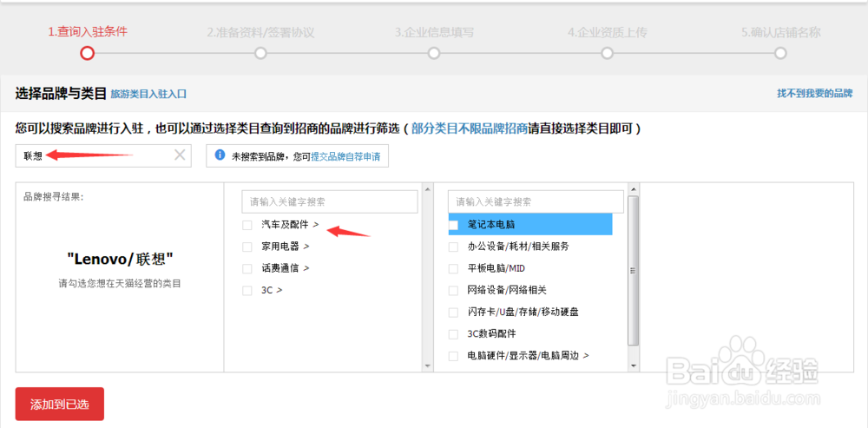
Task: Select the 3C数码配件 row text
Action: pyautogui.click(x=491, y=334)
